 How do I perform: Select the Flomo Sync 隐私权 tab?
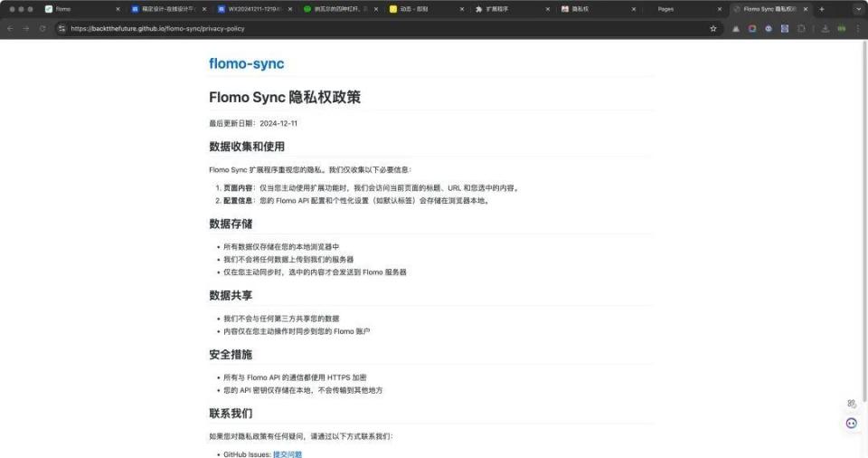770,9
